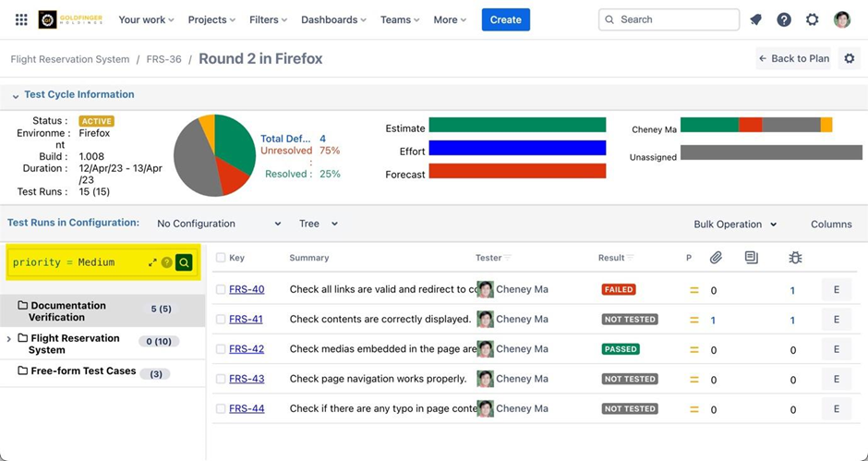The height and width of the screenshot is (461, 868).
Task: Open the No Configuration dropdown
Action: (x=219, y=224)
